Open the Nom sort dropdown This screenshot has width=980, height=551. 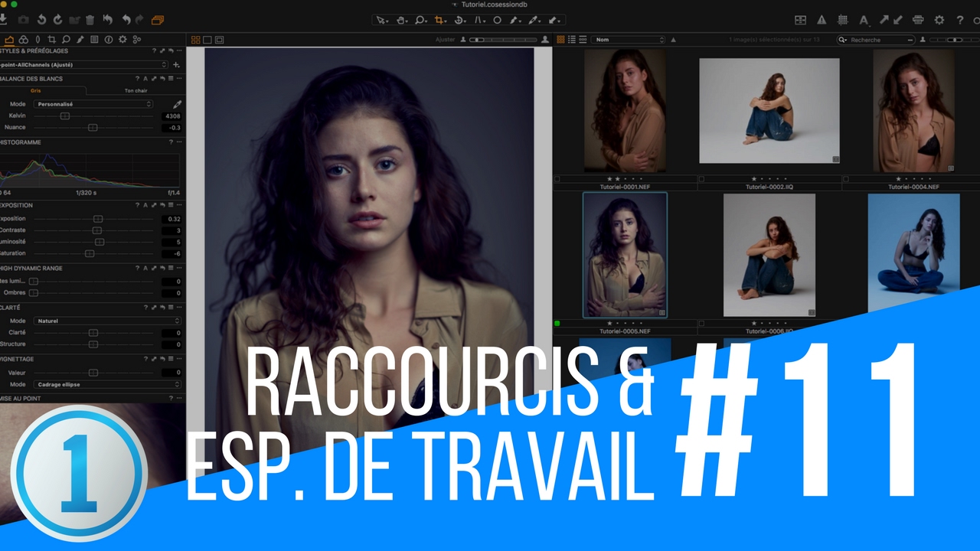(628, 40)
